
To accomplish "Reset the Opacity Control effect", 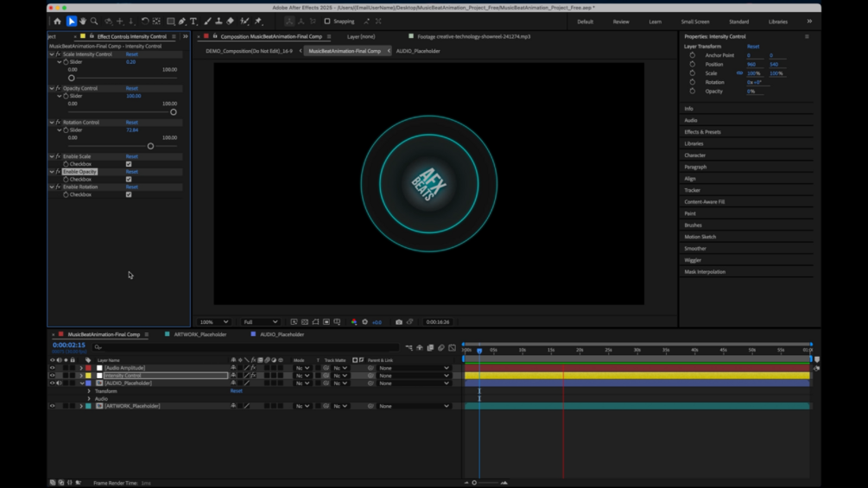I will click(132, 88).
